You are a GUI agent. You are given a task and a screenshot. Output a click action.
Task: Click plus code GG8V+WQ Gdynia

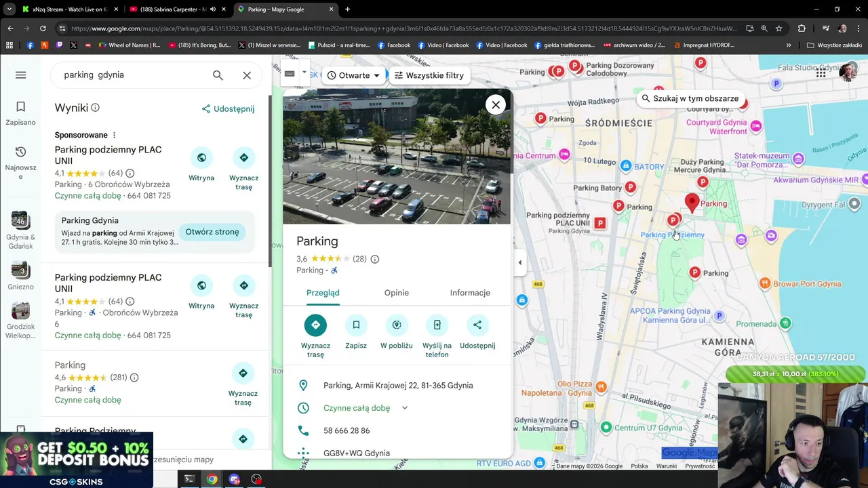tap(357, 453)
